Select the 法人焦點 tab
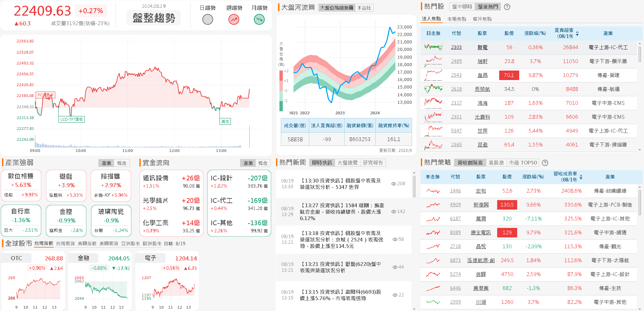644x311 pixels. tap(431, 19)
